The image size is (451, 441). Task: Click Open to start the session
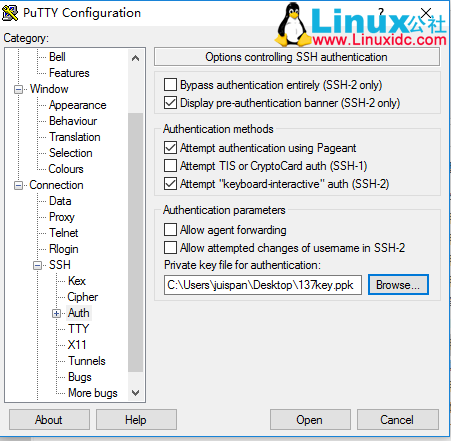coord(310,420)
